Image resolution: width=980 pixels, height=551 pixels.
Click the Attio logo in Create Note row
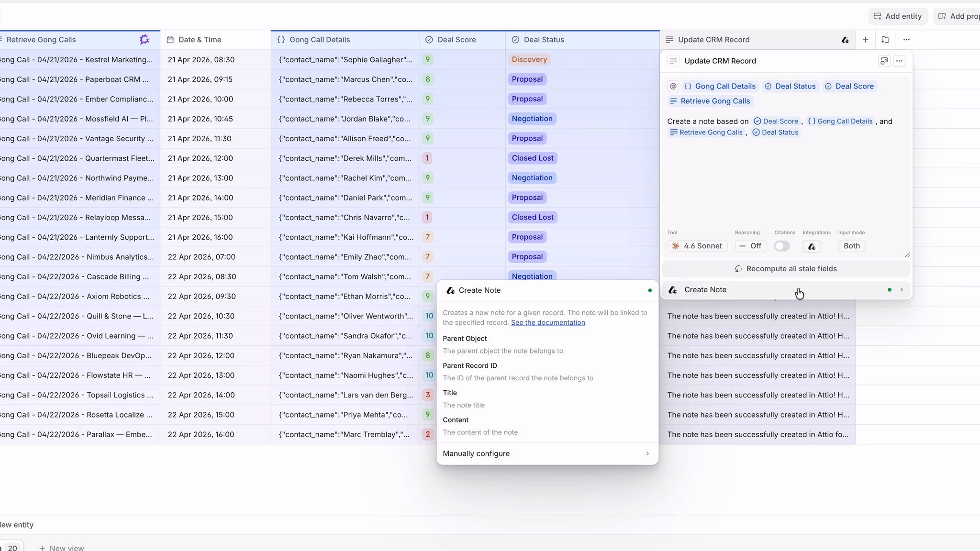click(x=673, y=290)
